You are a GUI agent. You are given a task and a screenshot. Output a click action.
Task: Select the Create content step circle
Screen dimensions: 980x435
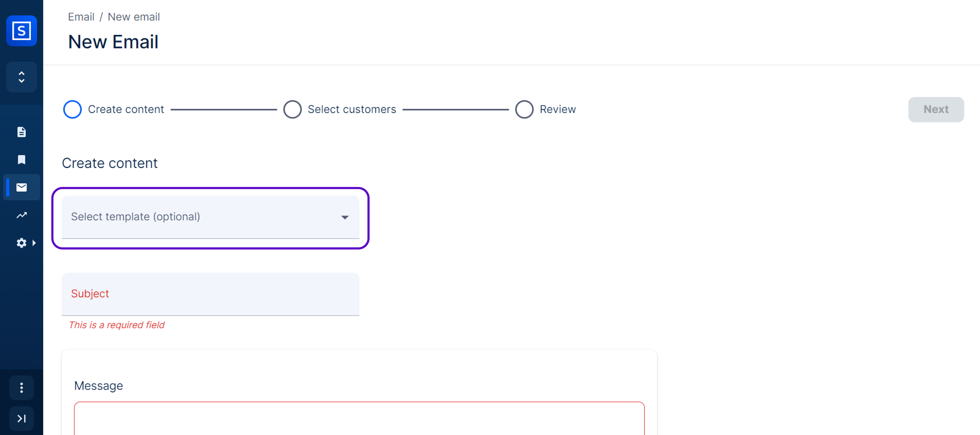pos(72,109)
